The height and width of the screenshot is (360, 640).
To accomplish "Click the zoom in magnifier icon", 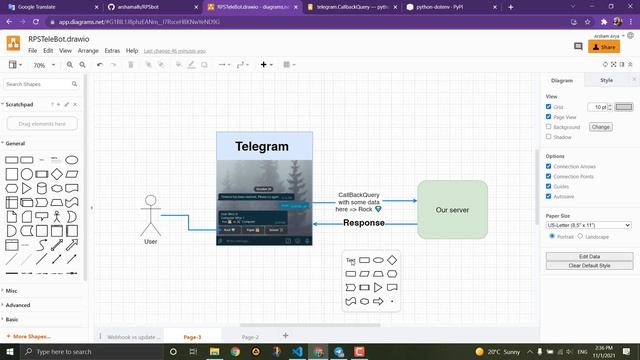I will [x=70, y=64].
